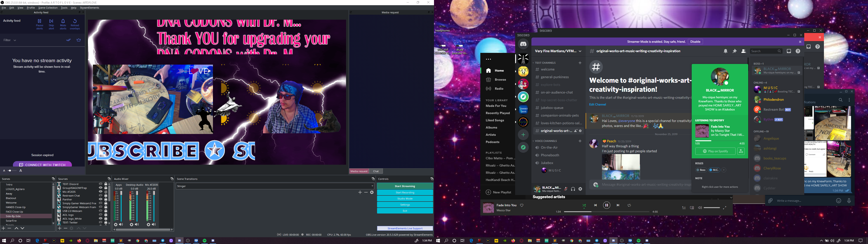Open Discord explore public servers compass
Screen dimensions: 868x244
523,147
